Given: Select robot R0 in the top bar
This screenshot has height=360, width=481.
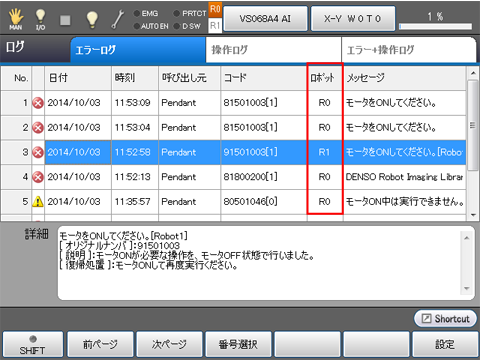Looking at the screenshot, I should 215,9.
